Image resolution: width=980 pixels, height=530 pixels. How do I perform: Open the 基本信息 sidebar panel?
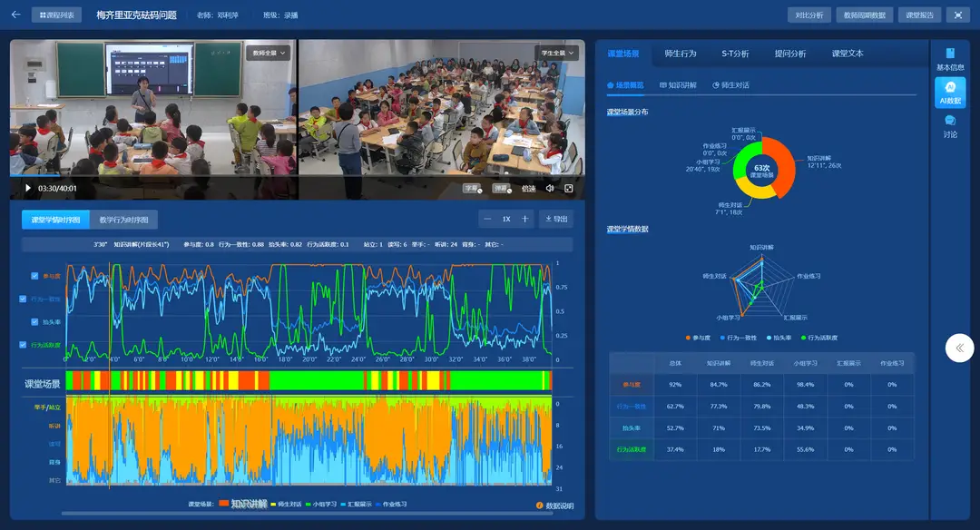click(x=950, y=59)
